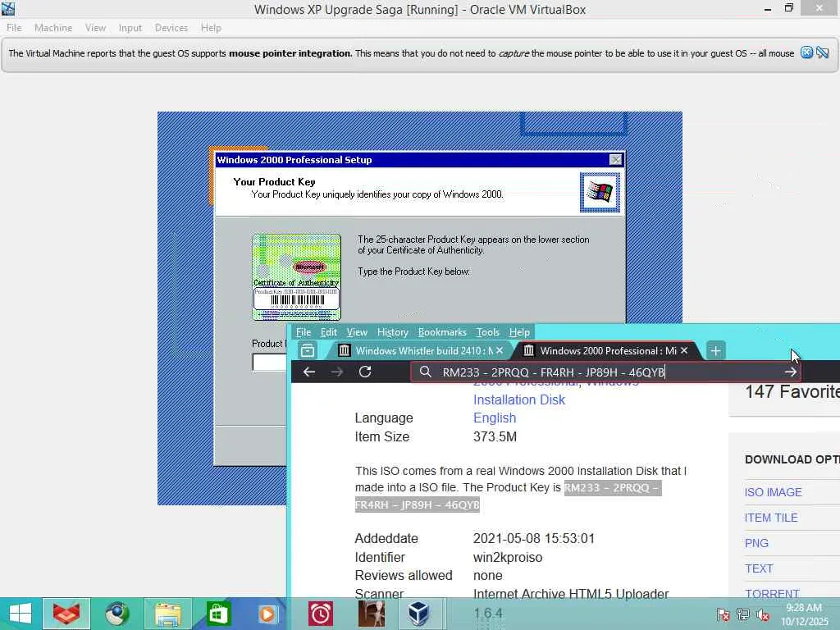Open the taskbar clock showing 9:28 AM
Screen dimensions: 840x630
(x=804, y=614)
